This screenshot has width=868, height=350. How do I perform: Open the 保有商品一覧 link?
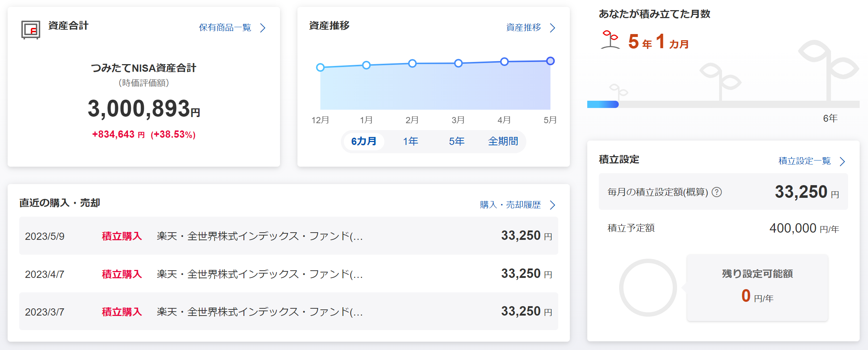coord(225,28)
